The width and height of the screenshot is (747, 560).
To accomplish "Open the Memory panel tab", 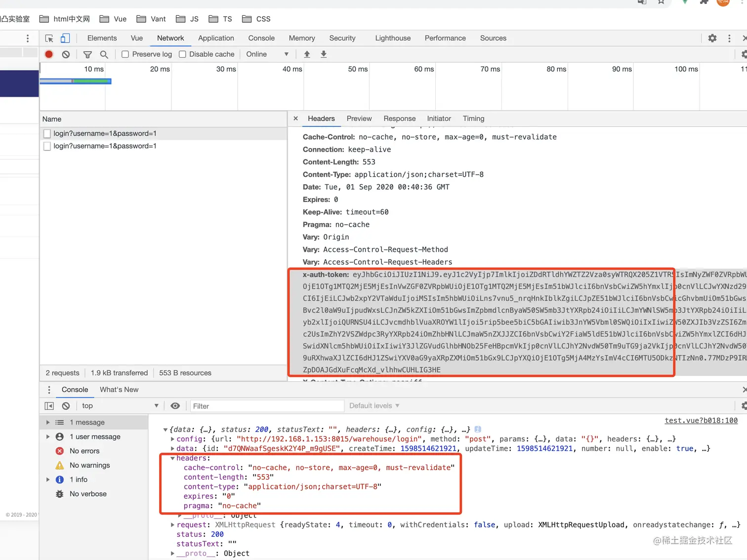I will (302, 38).
